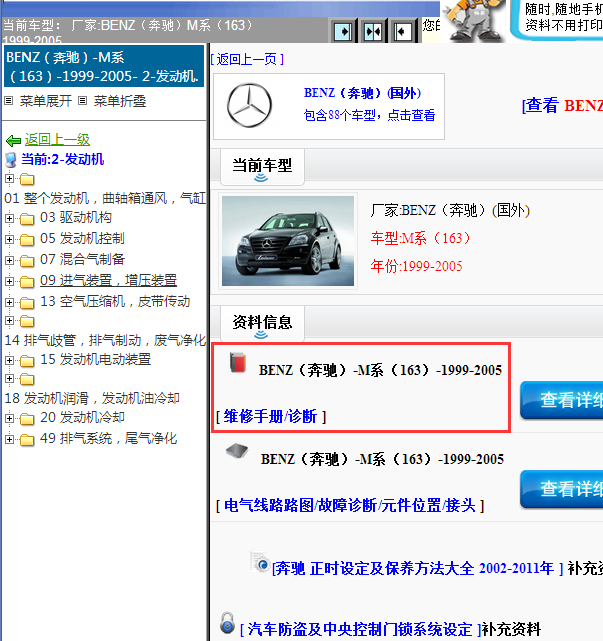Open 汽车防盗及中央控制门锁系统设定 link
The width and height of the screenshot is (603, 641).
coord(360,630)
